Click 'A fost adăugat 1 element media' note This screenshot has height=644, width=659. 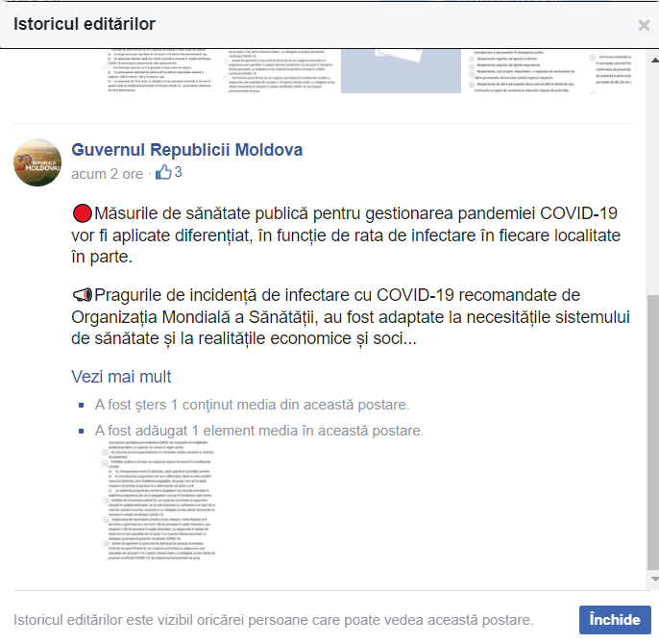pos(259,431)
